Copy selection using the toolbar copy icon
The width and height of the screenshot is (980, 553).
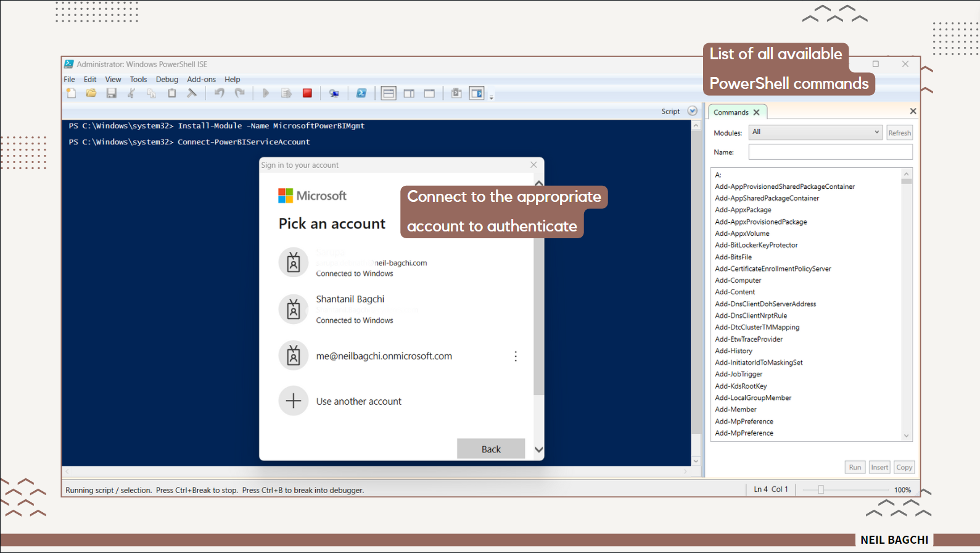point(152,93)
